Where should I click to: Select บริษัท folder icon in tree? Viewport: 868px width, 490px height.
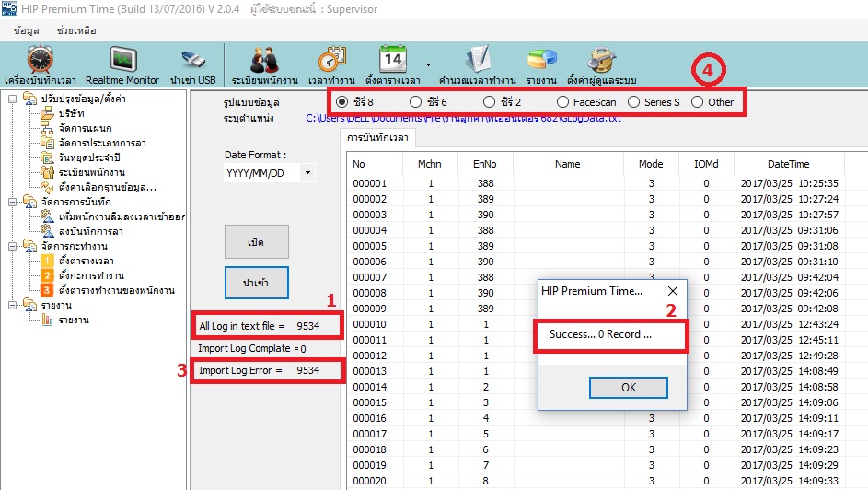coord(47,113)
